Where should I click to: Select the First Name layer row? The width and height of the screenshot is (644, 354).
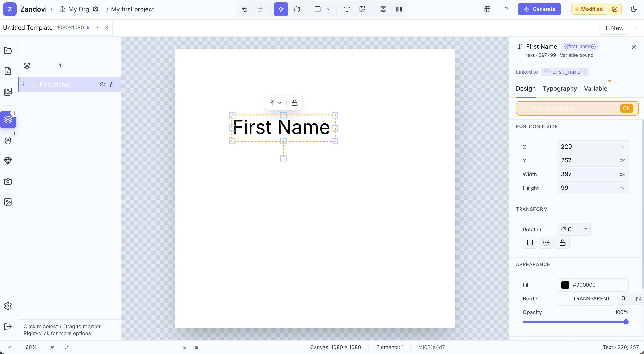(70, 84)
